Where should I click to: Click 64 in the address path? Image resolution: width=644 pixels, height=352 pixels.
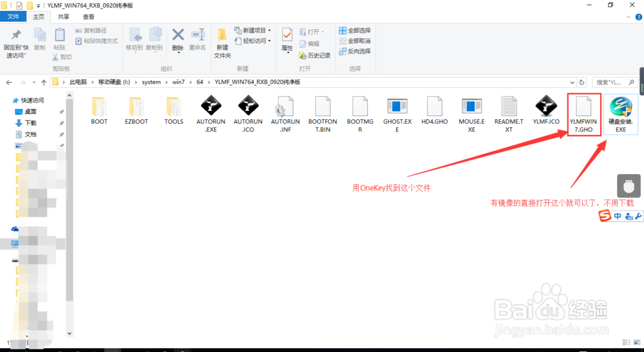[200, 82]
